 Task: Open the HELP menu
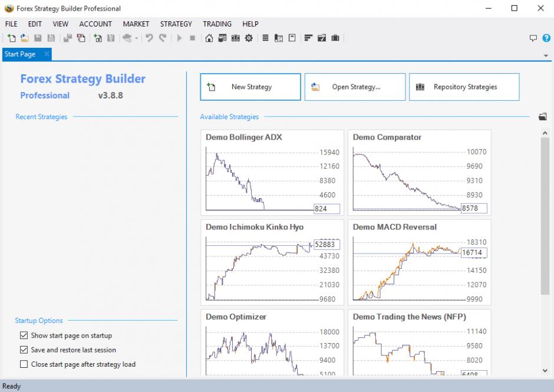point(250,24)
